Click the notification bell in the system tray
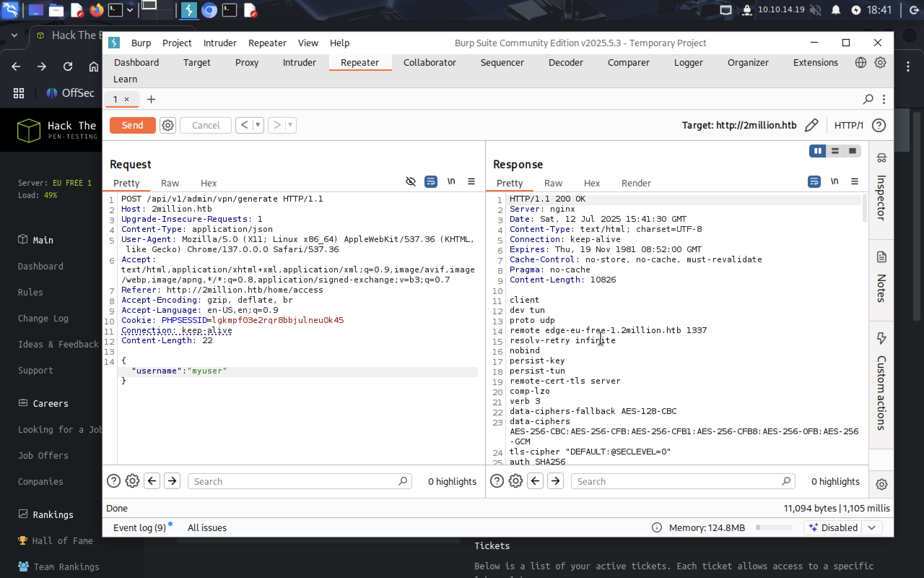This screenshot has width=924, height=578. click(x=836, y=10)
